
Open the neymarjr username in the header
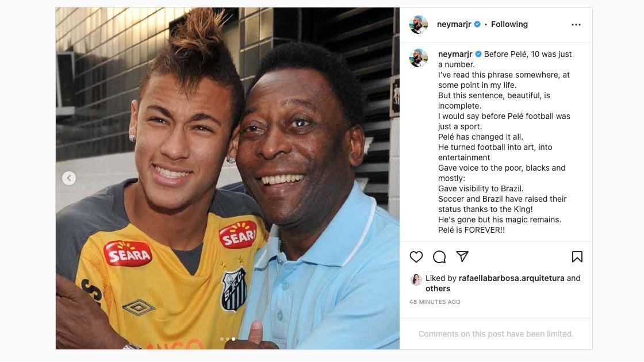pyautogui.click(x=454, y=24)
